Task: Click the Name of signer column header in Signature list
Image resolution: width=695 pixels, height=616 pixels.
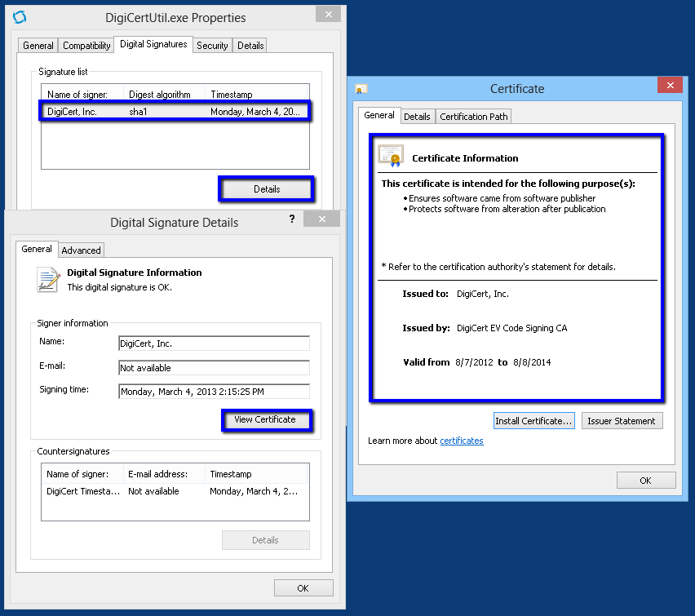Action: (82, 94)
